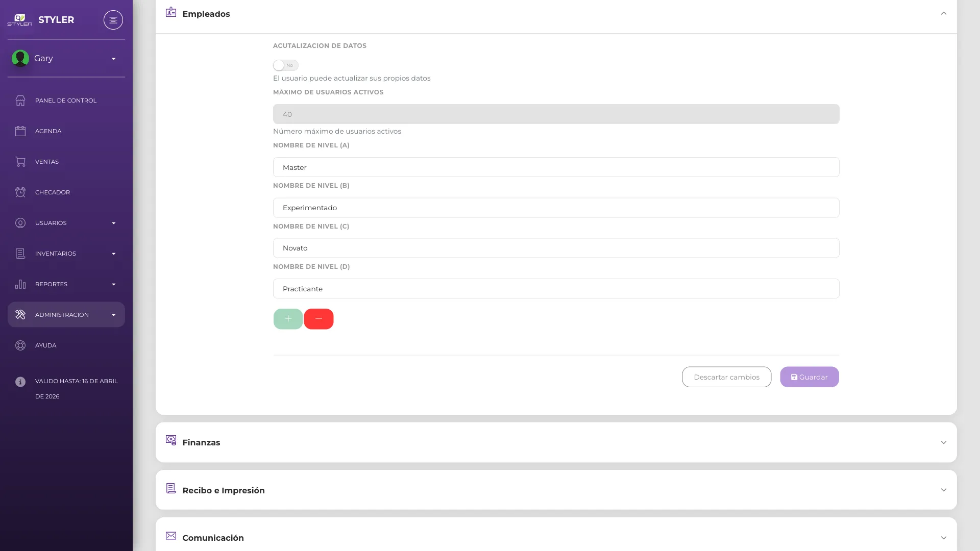Screen dimensions: 980x551
Task: Click the Nivel (C) Novato field
Action: (x=556, y=248)
